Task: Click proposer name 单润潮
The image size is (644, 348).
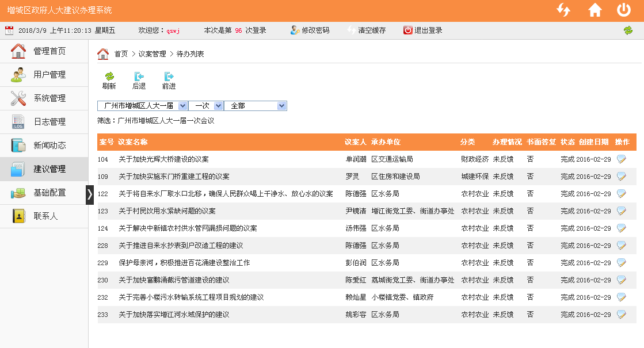Action: pos(356,159)
